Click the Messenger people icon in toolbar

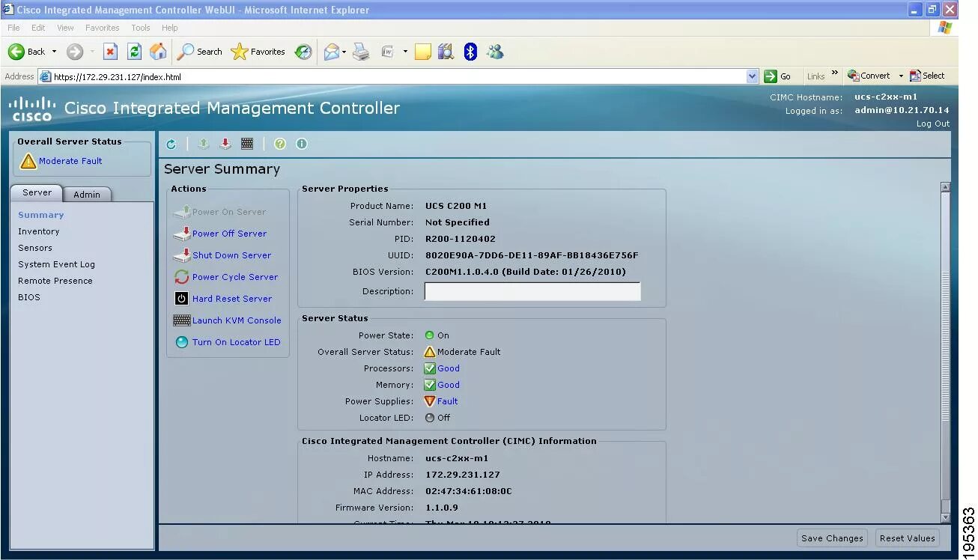[494, 52]
